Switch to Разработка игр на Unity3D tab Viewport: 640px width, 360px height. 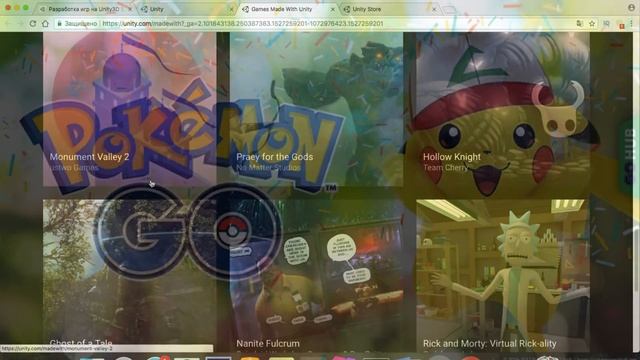tap(84, 9)
